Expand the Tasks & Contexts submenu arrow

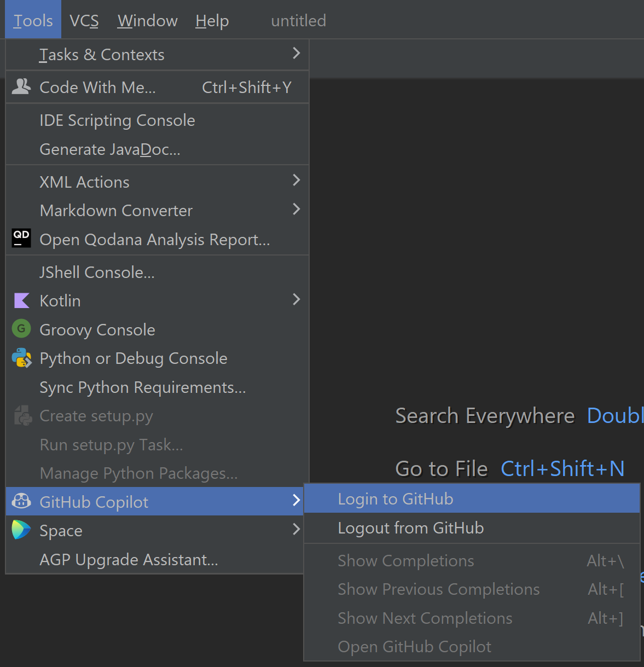(296, 53)
